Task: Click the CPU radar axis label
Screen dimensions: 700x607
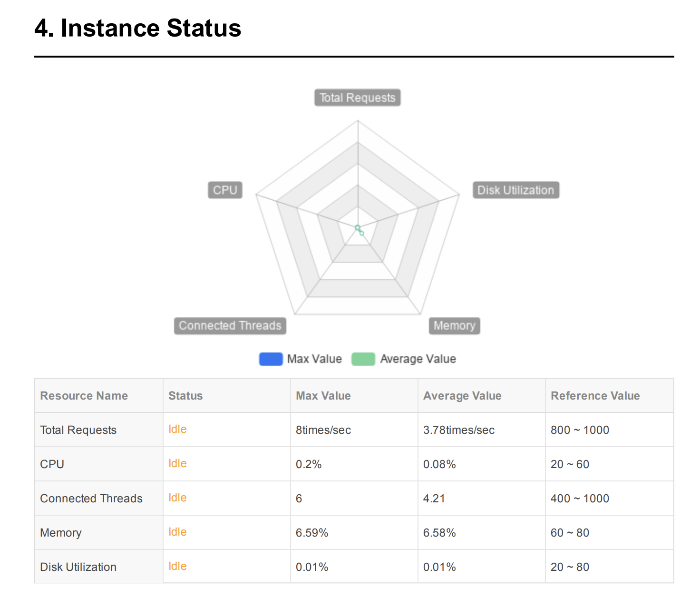Action: click(x=225, y=190)
